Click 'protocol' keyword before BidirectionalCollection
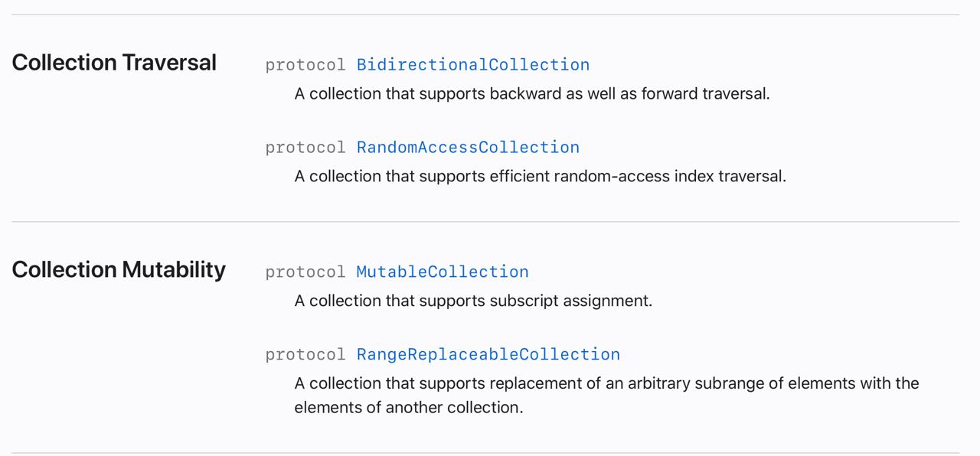 (x=305, y=65)
